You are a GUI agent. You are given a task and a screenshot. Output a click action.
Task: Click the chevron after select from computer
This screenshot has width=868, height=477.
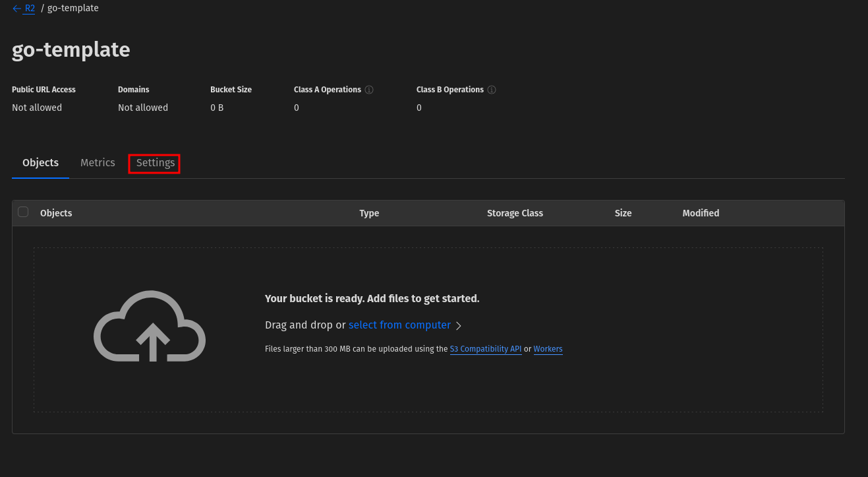(x=459, y=326)
